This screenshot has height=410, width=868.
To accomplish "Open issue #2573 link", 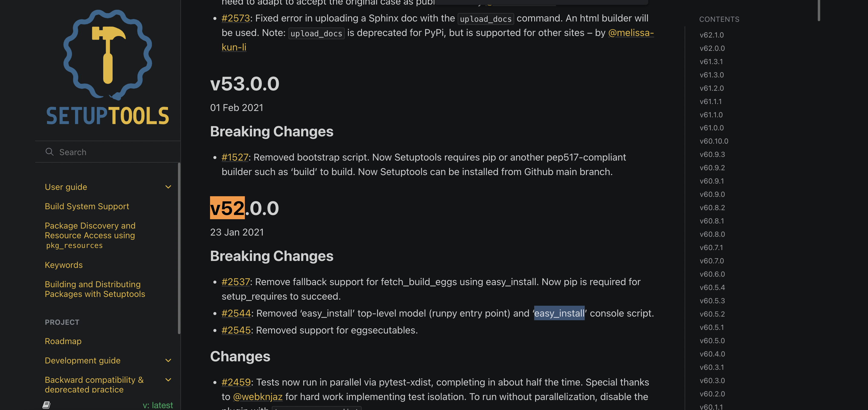I will coord(235,18).
